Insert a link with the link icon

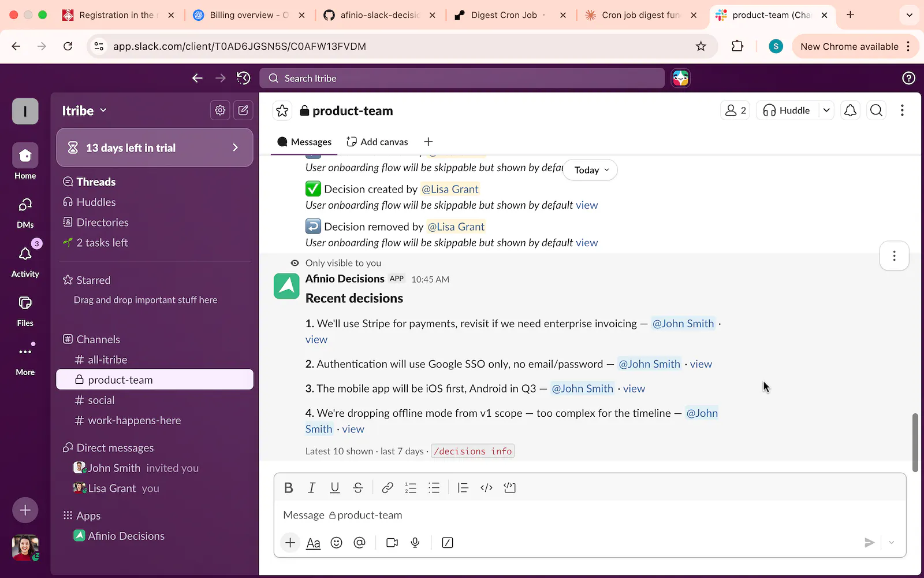click(388, 488)
